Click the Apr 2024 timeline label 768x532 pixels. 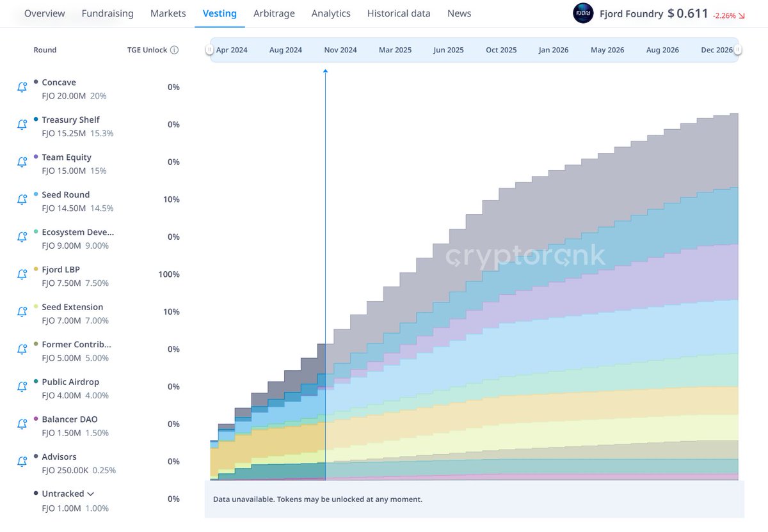tap(232, 50)
